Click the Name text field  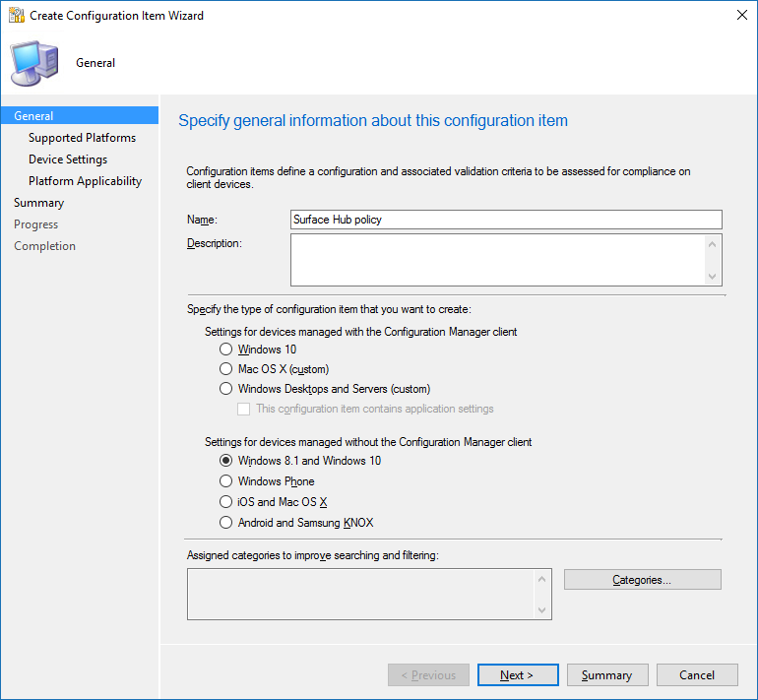point(506,220)
